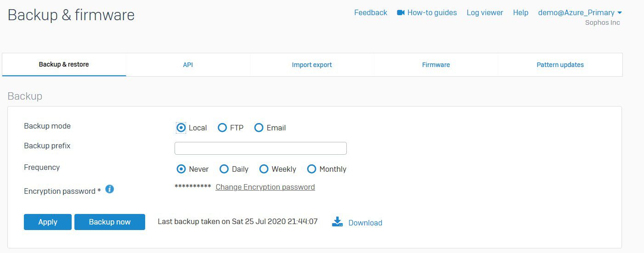Choose Weekly backup frequency
This screenshot has height=253, width=644.
click(264, 169)
